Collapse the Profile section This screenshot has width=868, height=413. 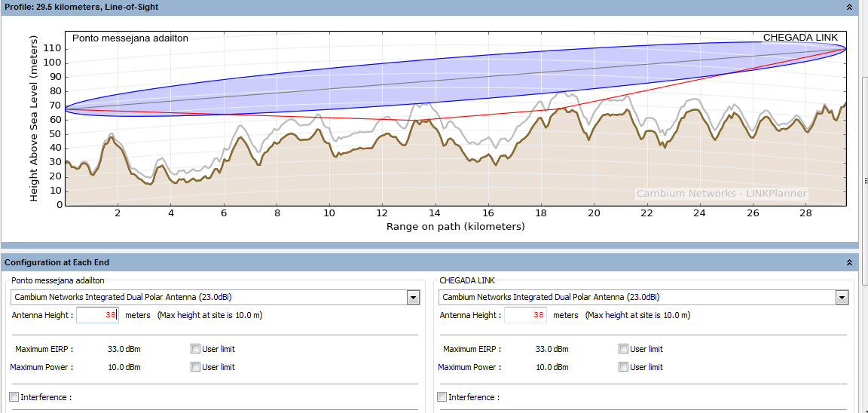tap(849, 7)
